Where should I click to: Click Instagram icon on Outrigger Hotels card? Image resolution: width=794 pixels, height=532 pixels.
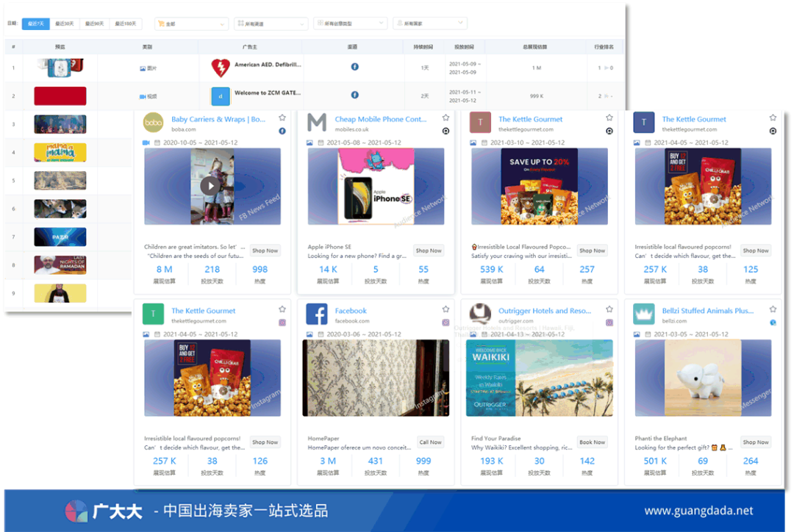609,323
